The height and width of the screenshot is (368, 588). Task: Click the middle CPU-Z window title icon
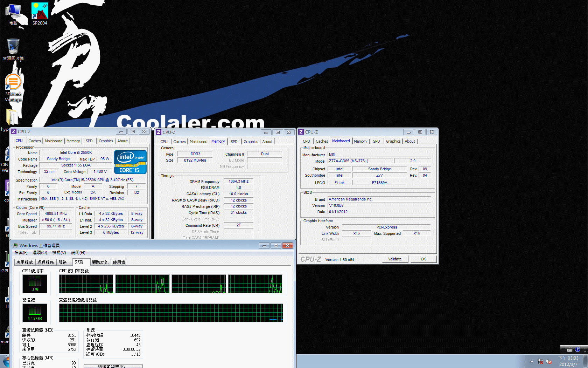pyautogui.click(x=159, y=132)
